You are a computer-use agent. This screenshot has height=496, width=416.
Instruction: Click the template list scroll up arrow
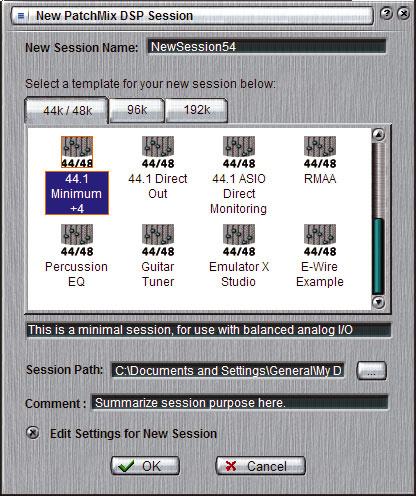[x=379, y=135]
